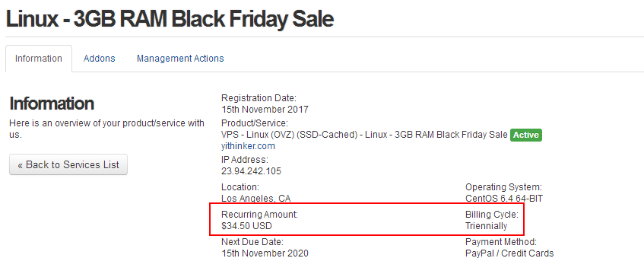
Task: Click the Los Angeles, CA location text
Action: pos(256,199)
